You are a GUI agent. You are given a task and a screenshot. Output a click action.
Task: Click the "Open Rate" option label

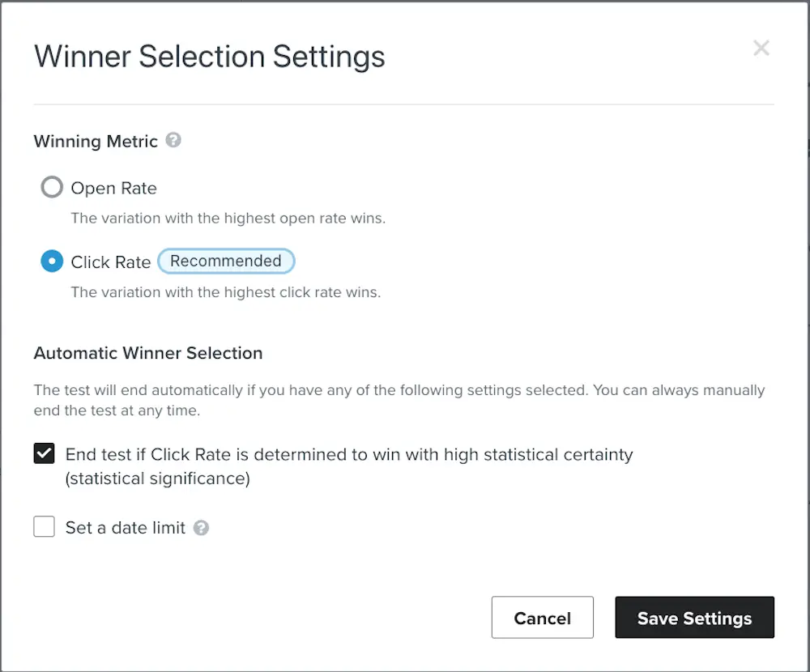click(113, 188)
